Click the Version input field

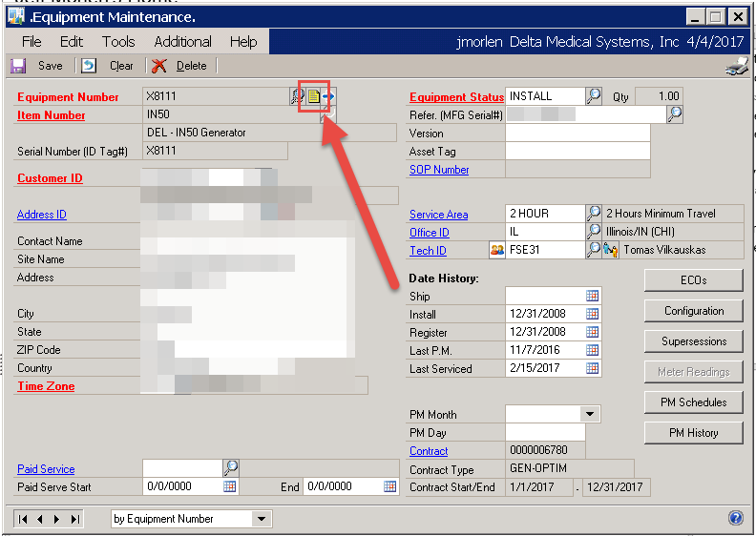click(x=577, y=133)
